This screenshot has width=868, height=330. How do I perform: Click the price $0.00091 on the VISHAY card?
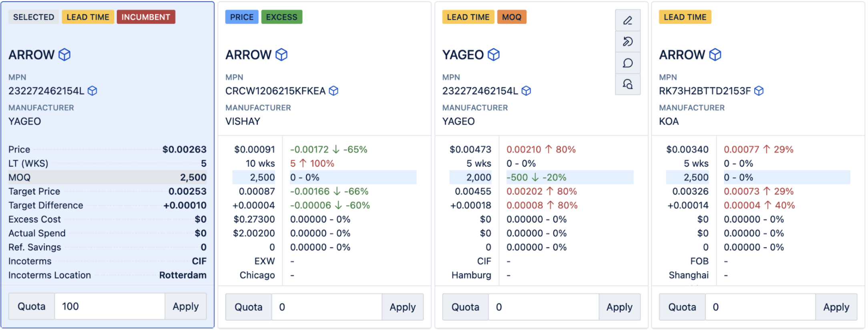[x=255, y=149]
